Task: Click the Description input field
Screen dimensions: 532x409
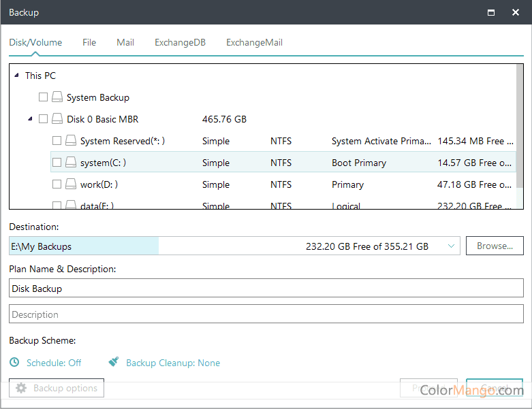Action: [266, 314]
